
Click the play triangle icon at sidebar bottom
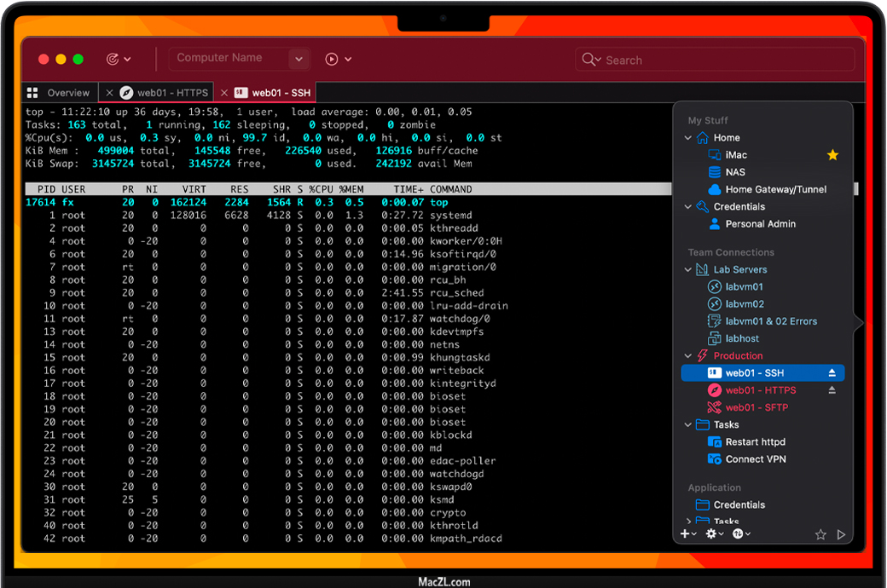point(841,534)
